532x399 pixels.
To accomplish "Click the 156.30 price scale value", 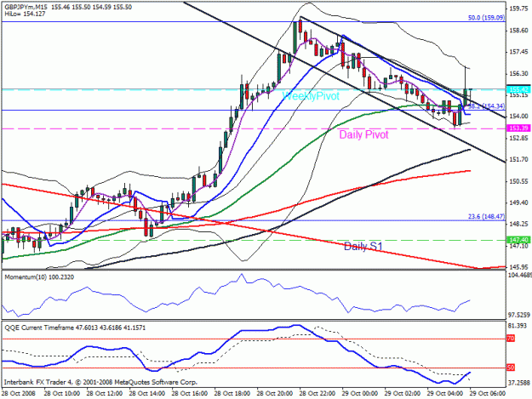I will [x=518, y=73].
